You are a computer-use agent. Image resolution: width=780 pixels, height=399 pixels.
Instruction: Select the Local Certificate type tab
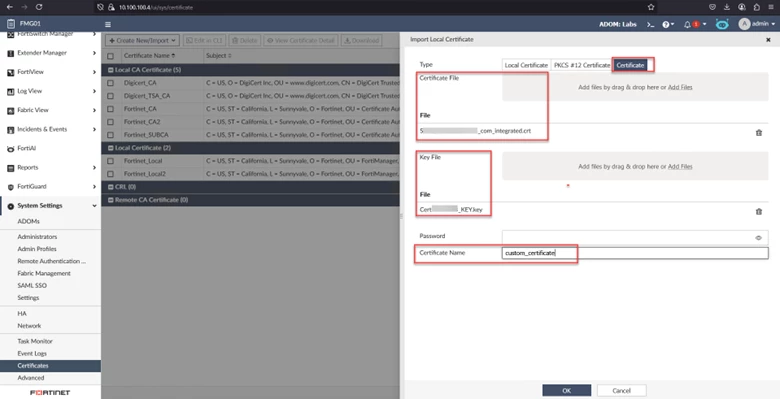click(x=526, y=65)
